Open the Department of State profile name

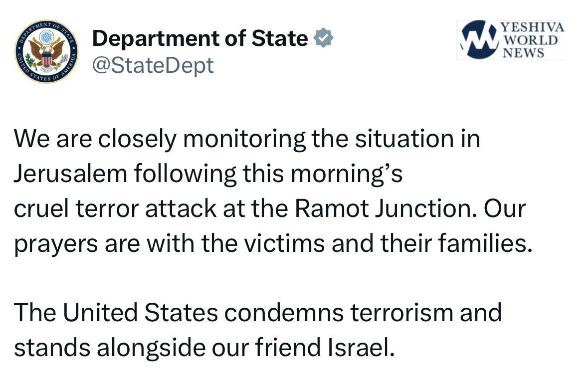pyautogui.click(x=200, y=39)
